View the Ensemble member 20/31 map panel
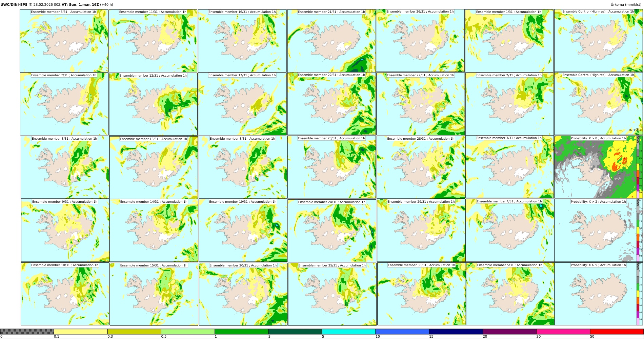Image resolution: width=644 pixels, height=339 pixels. point(243,294)
